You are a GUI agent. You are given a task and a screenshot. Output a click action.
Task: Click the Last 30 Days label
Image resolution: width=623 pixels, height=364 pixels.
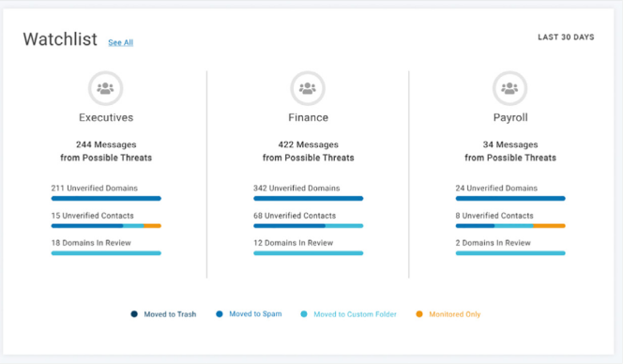566,37
